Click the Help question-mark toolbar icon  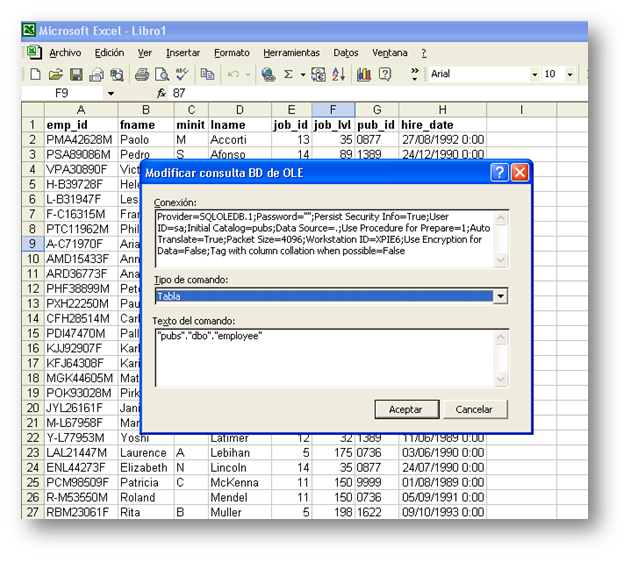[385, 74]
